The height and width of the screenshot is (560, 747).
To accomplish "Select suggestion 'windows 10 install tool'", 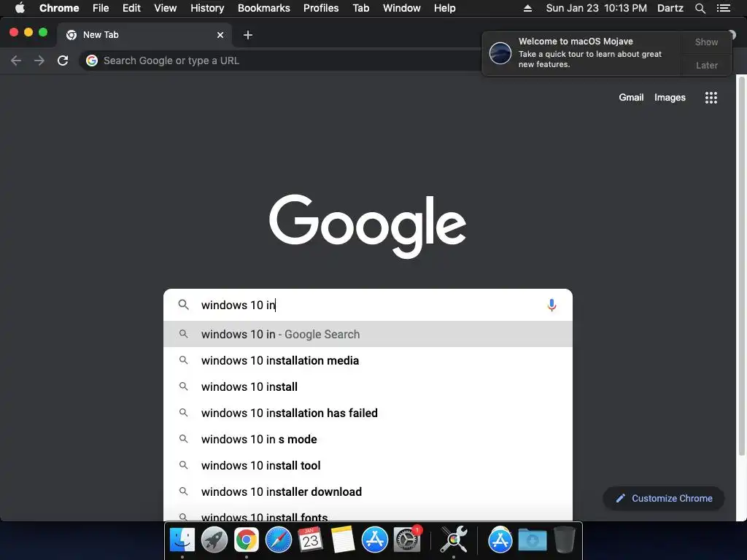I will point(368,465).
